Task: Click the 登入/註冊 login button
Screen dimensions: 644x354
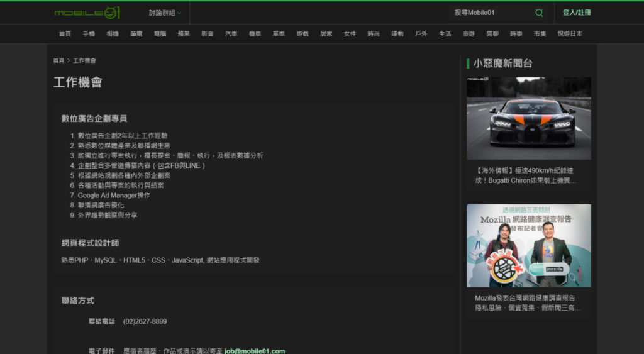Action: 576,13
